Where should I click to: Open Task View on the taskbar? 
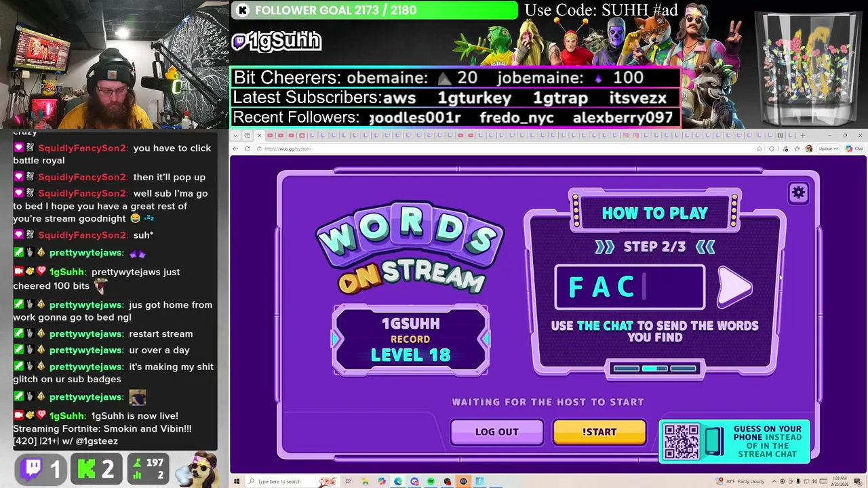[348, 481]
